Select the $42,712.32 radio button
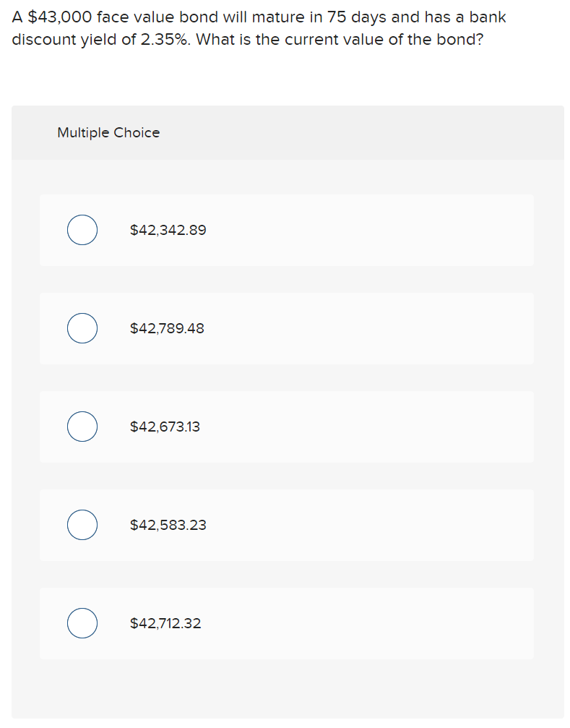 point(82,623)
